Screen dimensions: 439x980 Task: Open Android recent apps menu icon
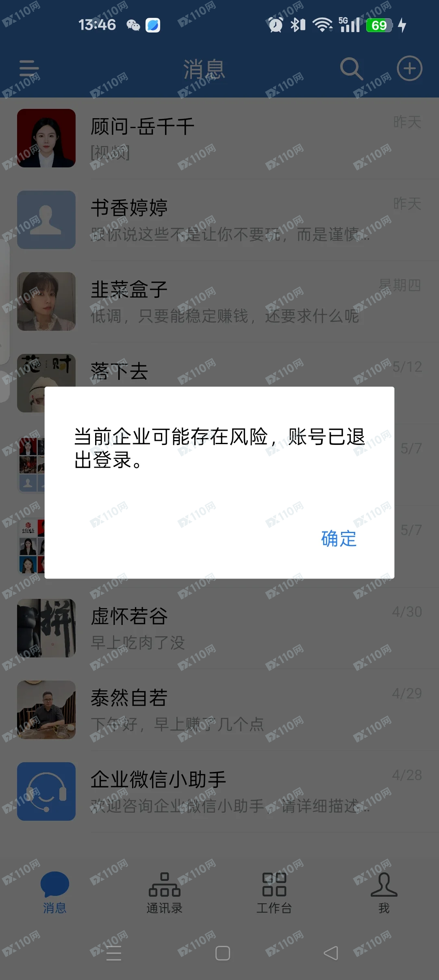114,953
